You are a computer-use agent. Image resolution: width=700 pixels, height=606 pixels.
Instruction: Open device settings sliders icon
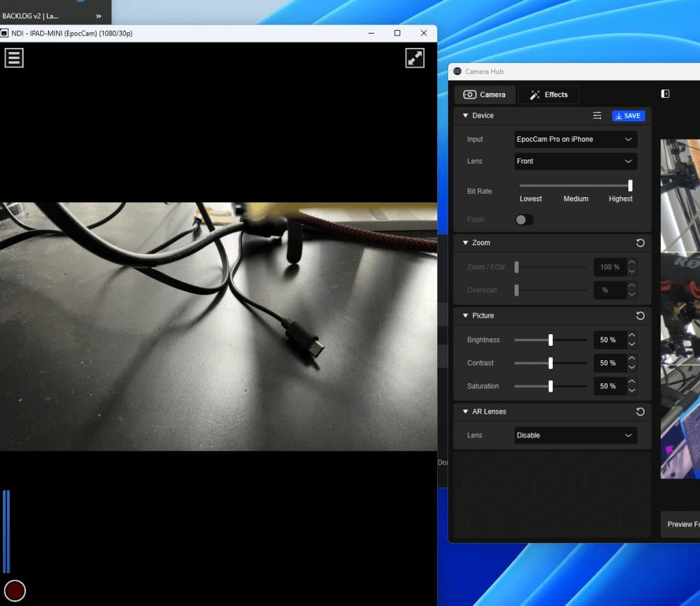597,116
